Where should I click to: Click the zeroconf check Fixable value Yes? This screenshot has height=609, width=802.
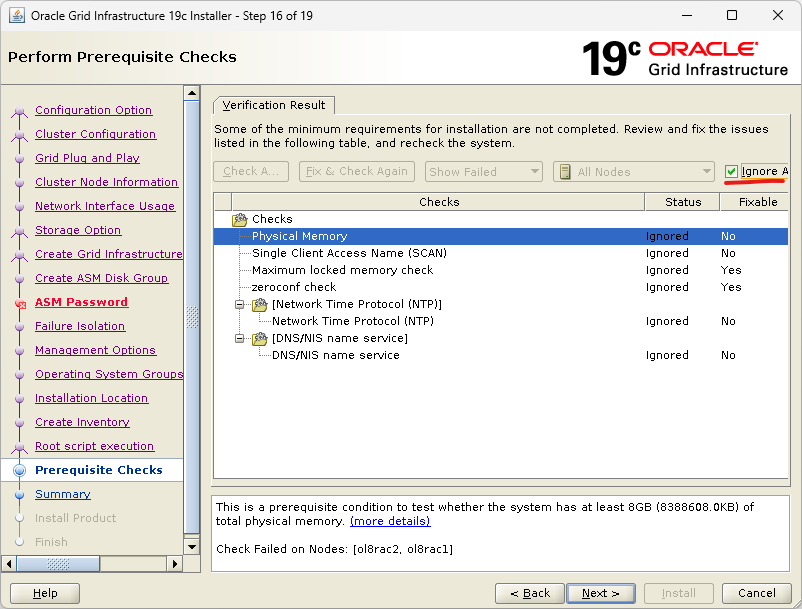(731, 287)
